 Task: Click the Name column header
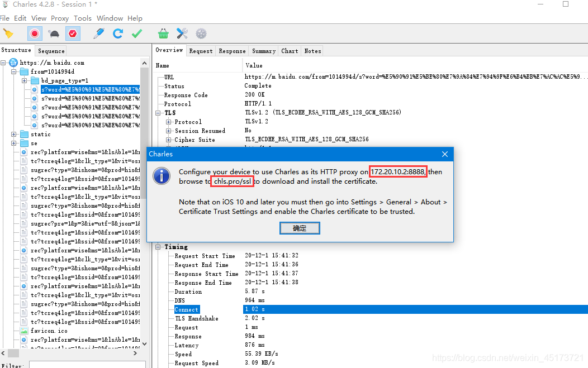point(198,65)
